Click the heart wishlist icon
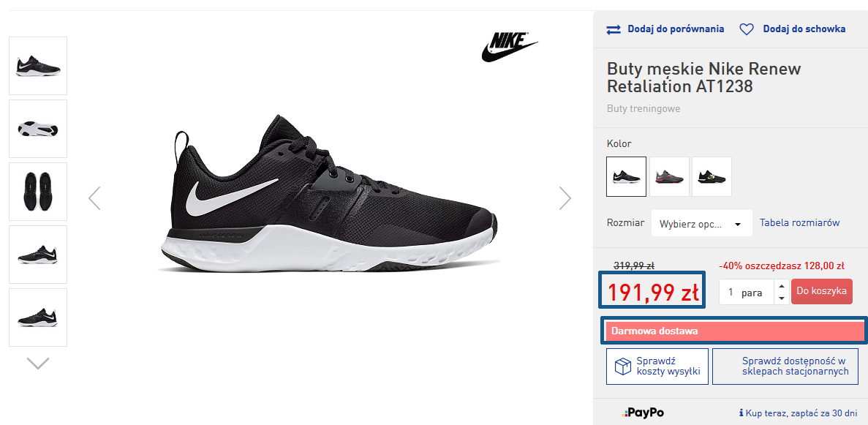The height and width of the screenshot is (425, 868). 747,29
